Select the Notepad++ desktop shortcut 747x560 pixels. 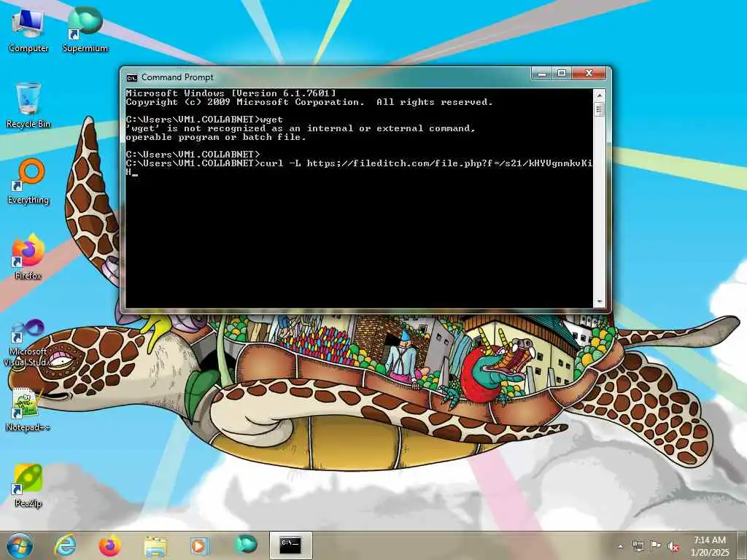(x=28, y=410)
